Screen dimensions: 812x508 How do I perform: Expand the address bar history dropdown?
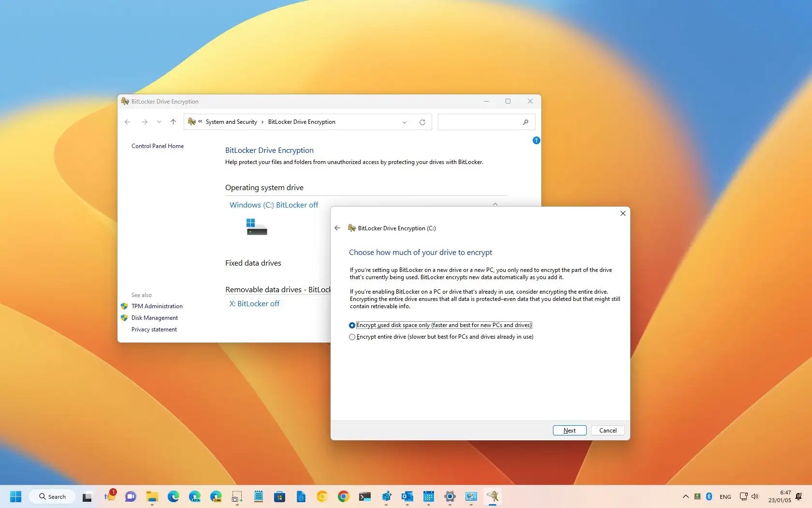point(405,122)
